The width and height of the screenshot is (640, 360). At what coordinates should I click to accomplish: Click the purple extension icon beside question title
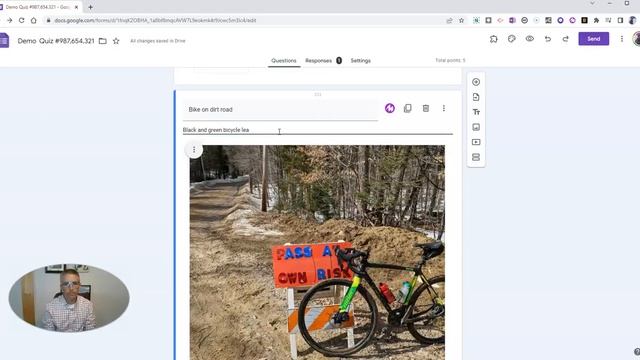click(390, 108)
